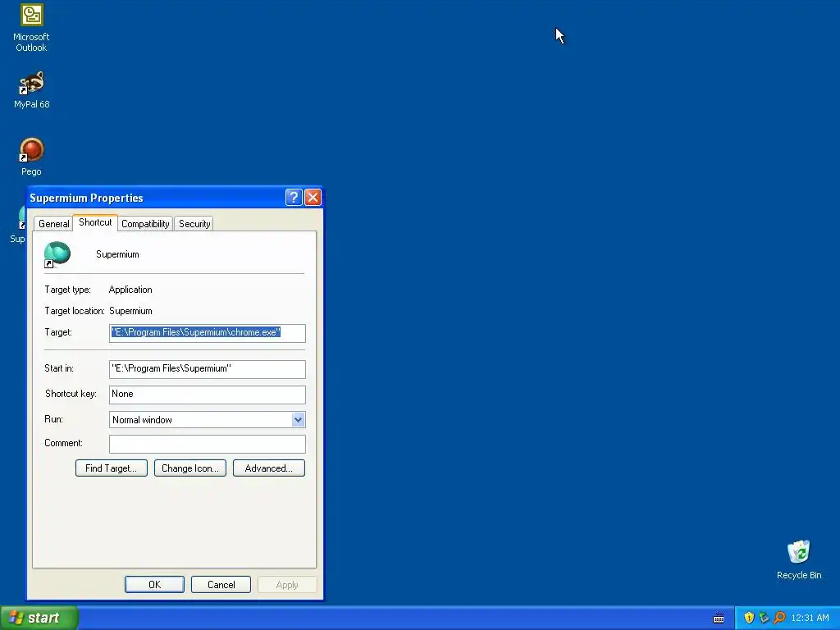Open the on-screen keyboard taskbar icon
Screen dimensions: 840x630
719,619
